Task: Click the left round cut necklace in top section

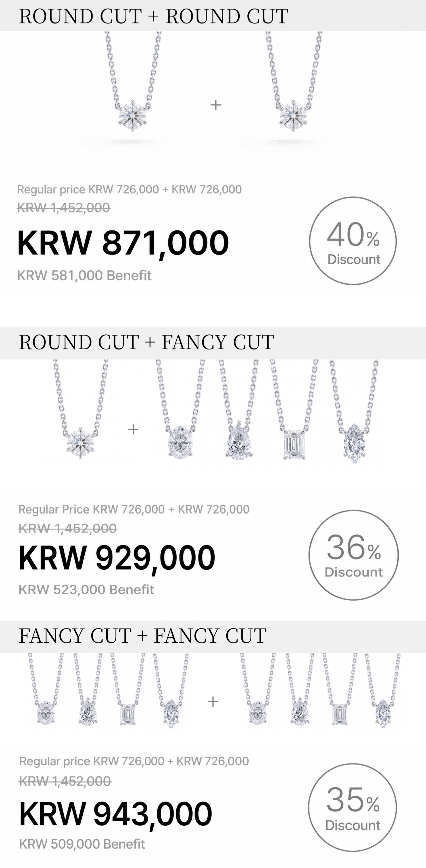Action: tap(133, 82)
